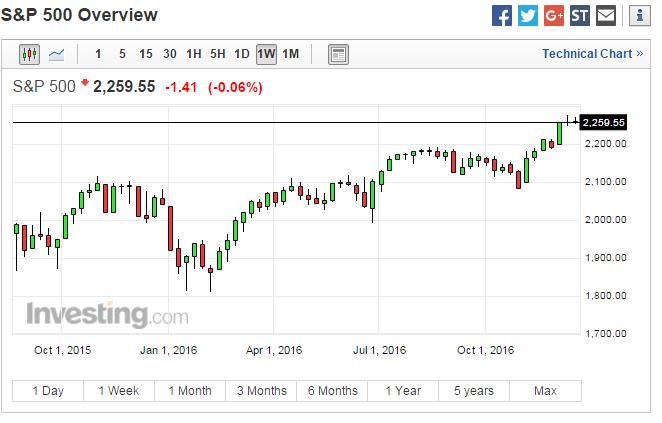Screen dimensions: 662x423
Task: Click the Oct 1, 2015 date label
Action: 62,350
